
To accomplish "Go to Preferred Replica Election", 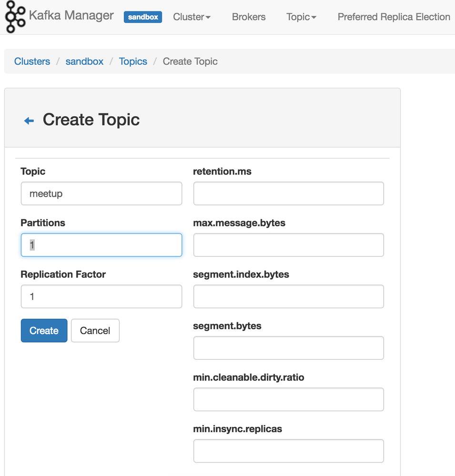I will [x=394, y=17].
